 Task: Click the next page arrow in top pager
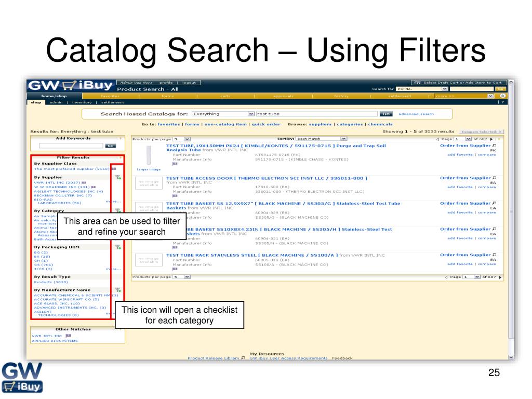(491, 139)
